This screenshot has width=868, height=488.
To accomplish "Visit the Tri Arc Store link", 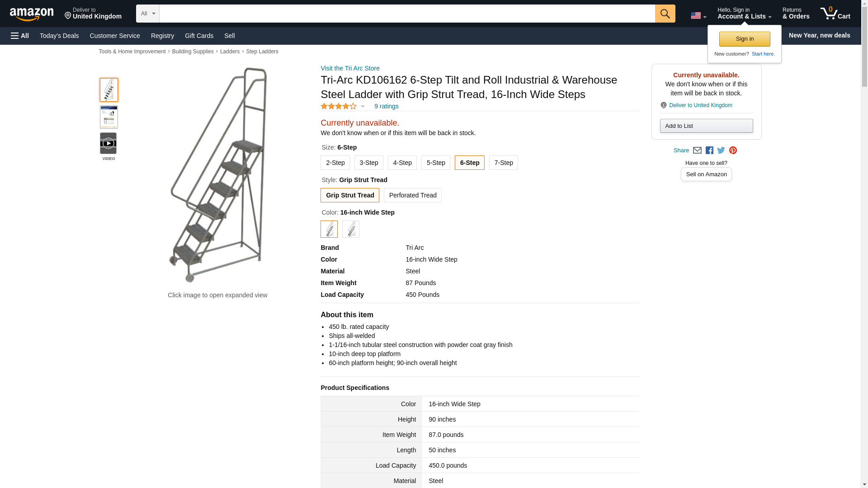I will point(350,68).
